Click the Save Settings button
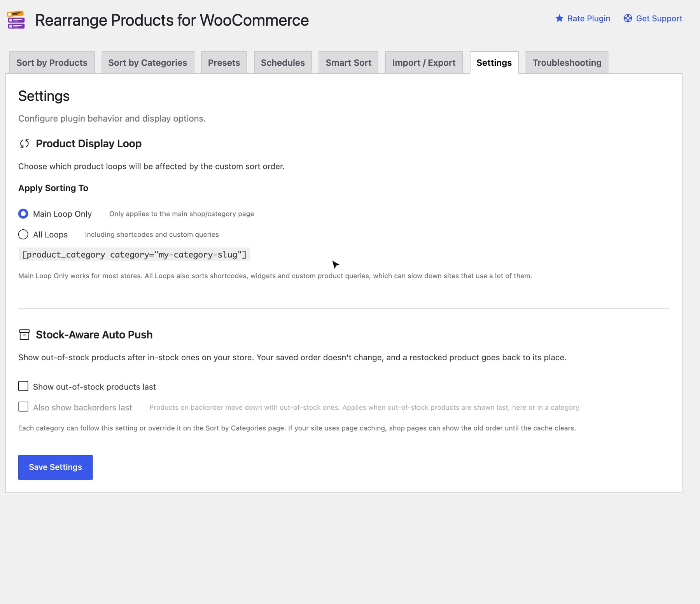700x604 pixels. [x=56, y=467]
